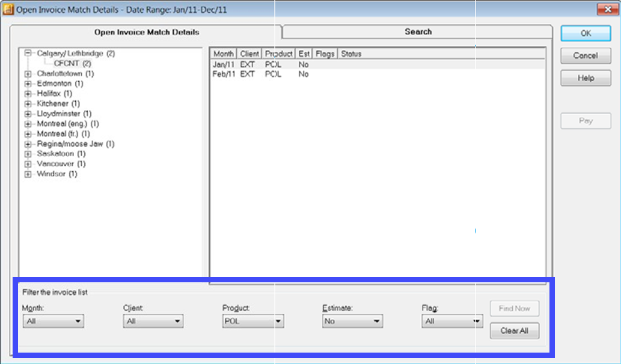Screen dimensions: 621x364
Task: Sort by the Flags column header
Action: coord(325,54)
